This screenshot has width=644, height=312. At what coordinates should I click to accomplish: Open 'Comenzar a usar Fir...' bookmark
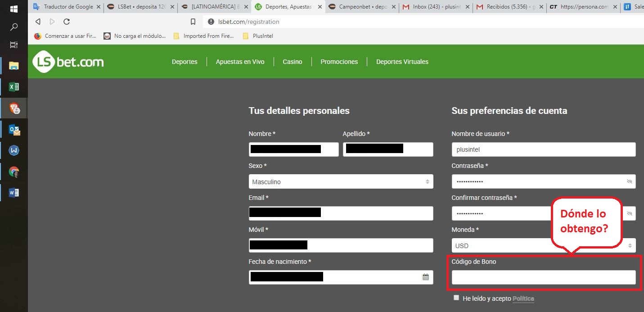tap(65, 36)
